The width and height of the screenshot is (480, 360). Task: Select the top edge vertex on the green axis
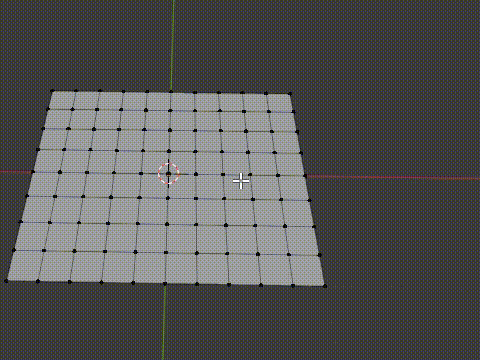[x=171, y=91]
